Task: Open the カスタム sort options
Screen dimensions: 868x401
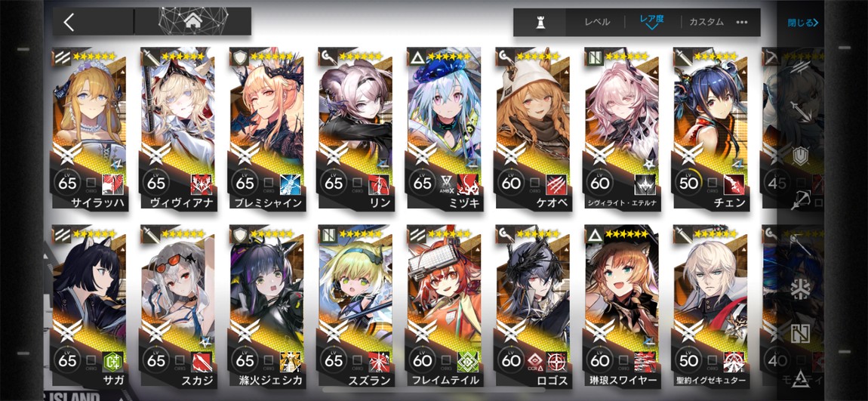Action: pyautogui.click(x=706, y=22)
